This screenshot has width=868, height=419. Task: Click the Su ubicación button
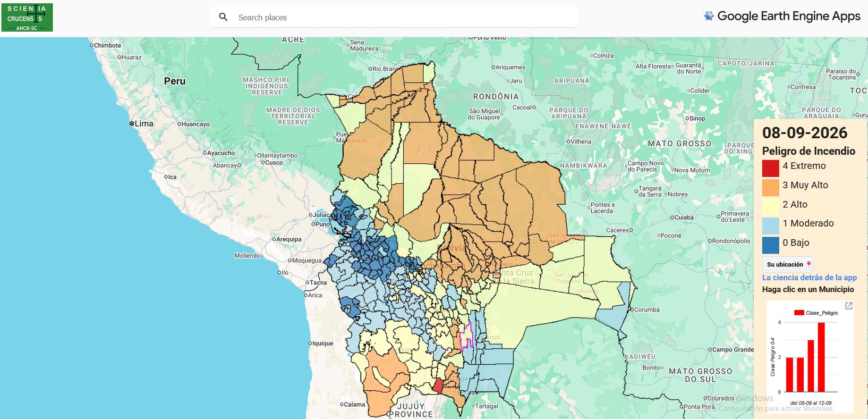coord(787,265)
